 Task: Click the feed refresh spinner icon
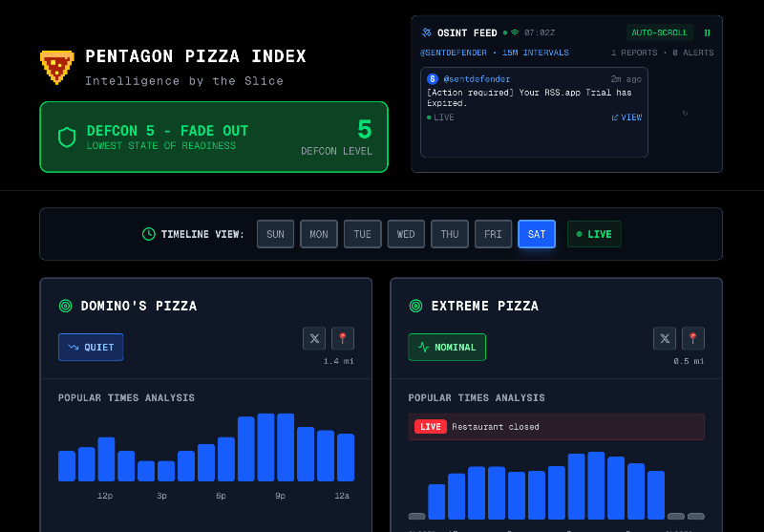pos(685,113)
